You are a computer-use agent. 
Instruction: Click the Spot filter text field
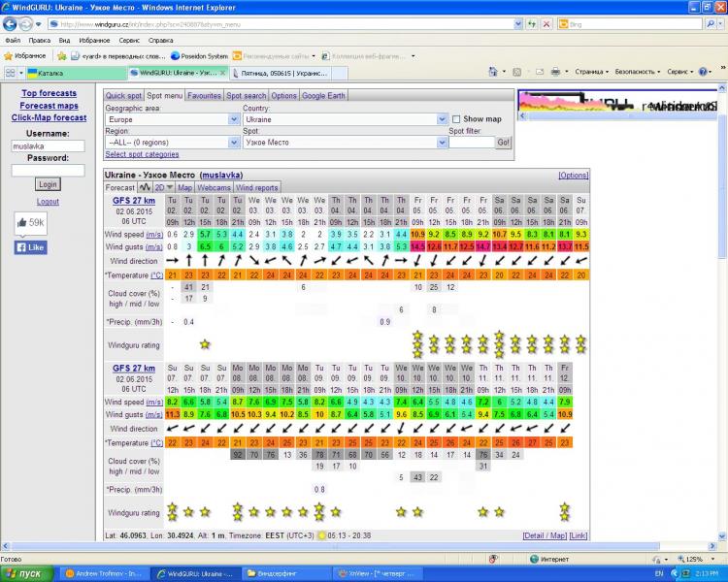[471, 143]
